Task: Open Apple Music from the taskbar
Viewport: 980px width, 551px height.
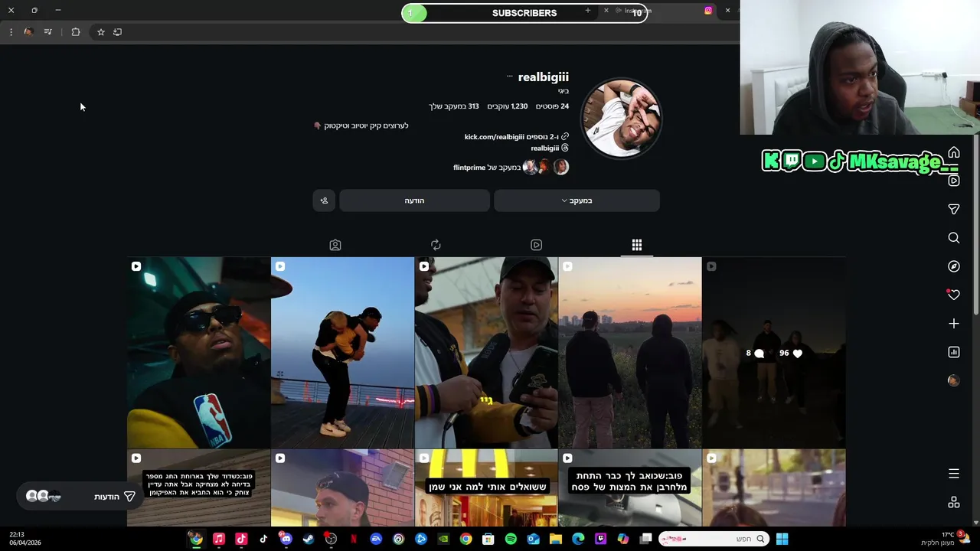Action: pos(218,540)
